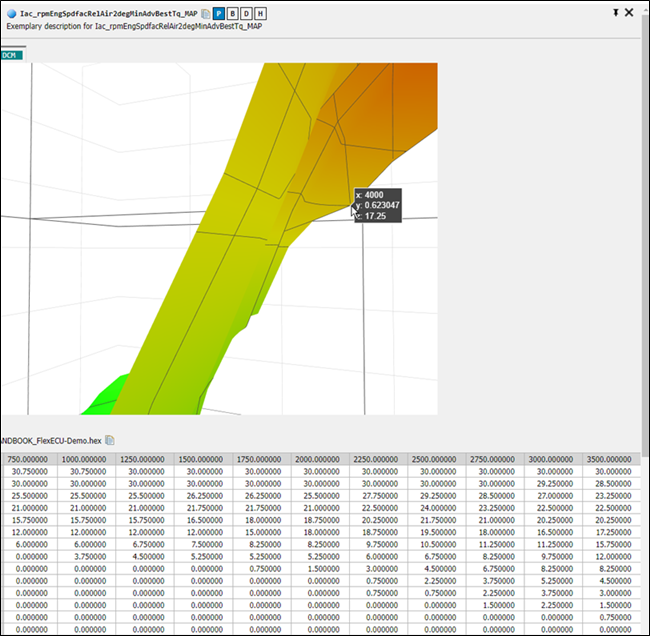
Task: Click the blue globe icon beside map name
Action: click(x=11, y=14)
